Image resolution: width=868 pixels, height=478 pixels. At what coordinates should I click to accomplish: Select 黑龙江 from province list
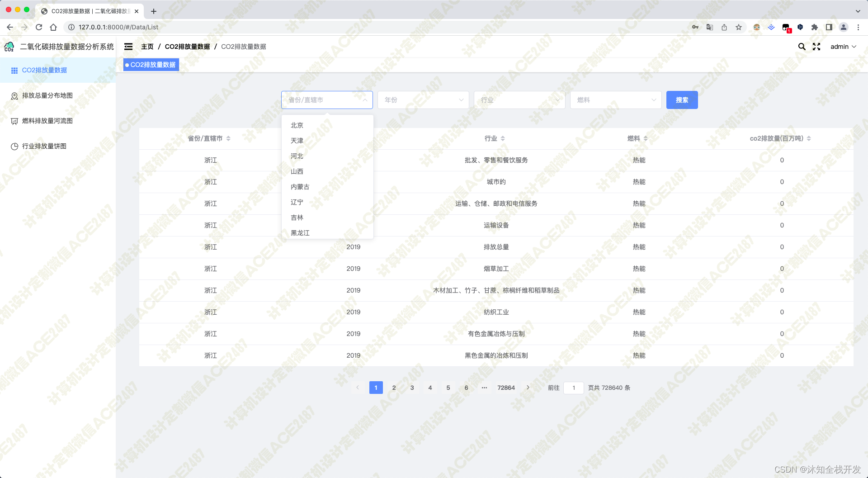tap(327, 232)
